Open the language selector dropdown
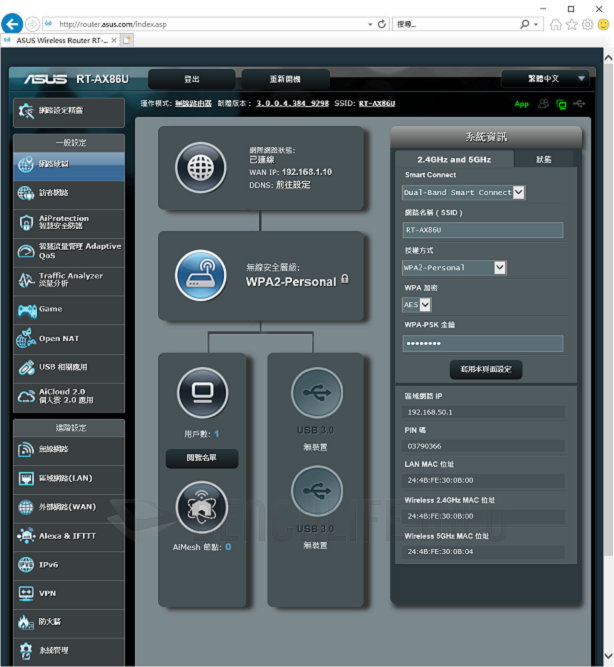This screenshot has height=667, width=614. pyautogui.click(x=545, y=79)
